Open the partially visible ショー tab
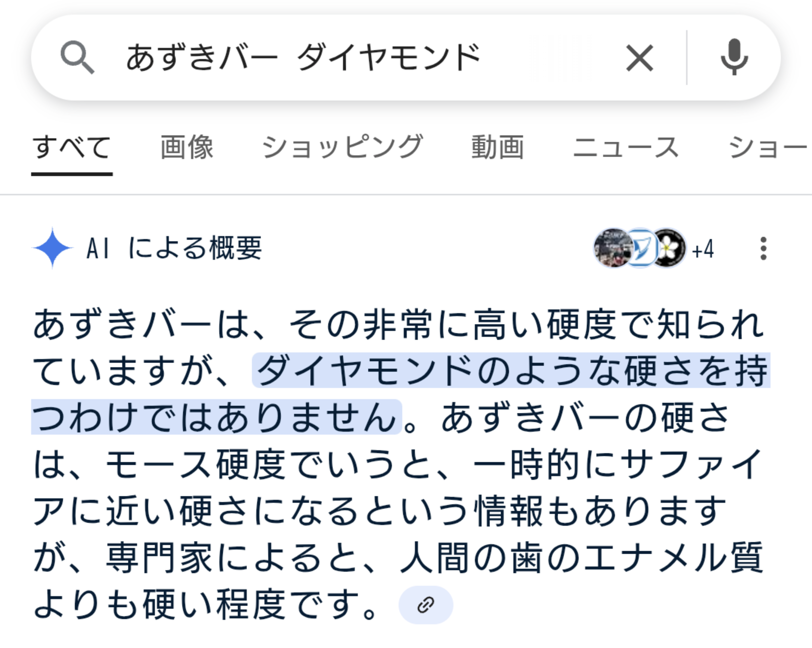 [769, 147]
